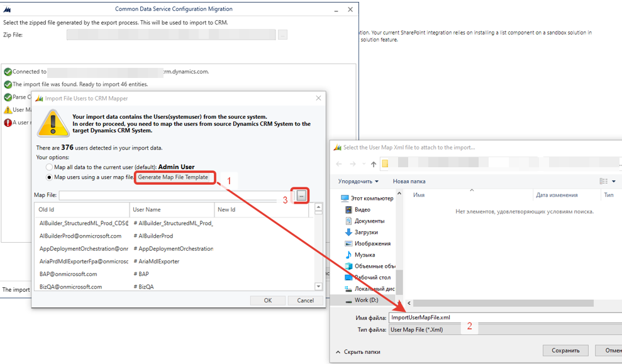The height and width of the screenshot is (364, 622).
Task: Click inside the Map File path field
Action: (x=176, y=195)
